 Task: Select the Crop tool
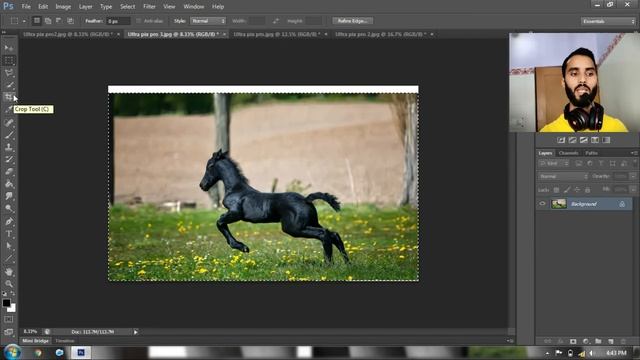(x=9, y=97)
